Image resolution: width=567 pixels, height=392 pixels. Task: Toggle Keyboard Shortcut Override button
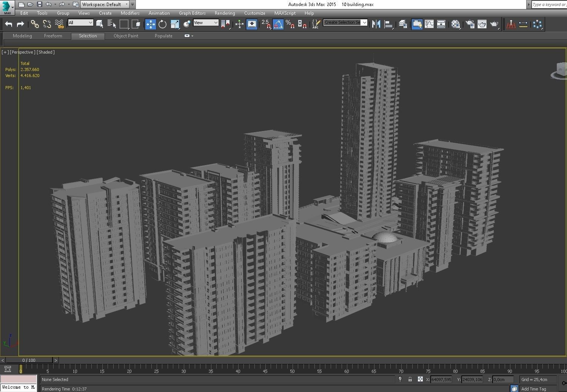tap(252, 24)
